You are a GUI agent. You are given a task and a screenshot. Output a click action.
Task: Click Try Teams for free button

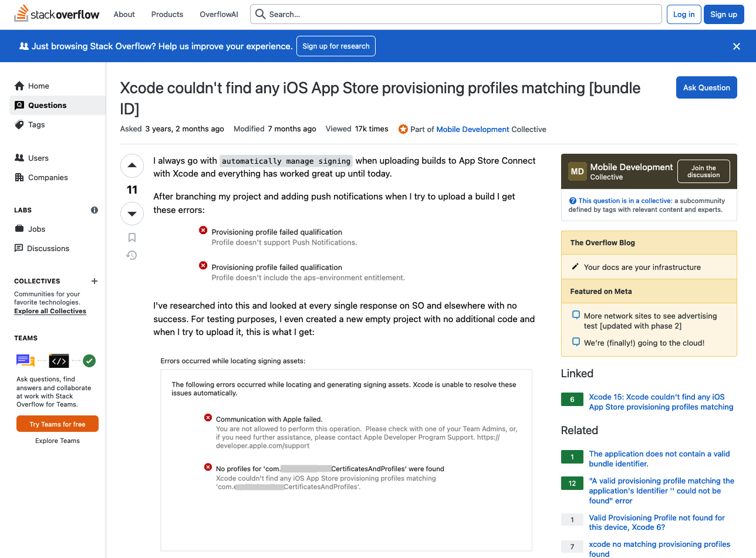pos(58,424)
